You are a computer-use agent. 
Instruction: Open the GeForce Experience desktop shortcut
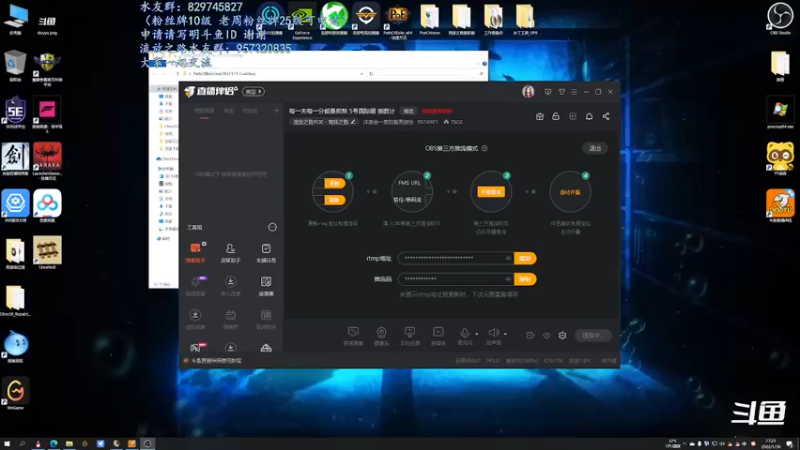[x=302, y=21]
